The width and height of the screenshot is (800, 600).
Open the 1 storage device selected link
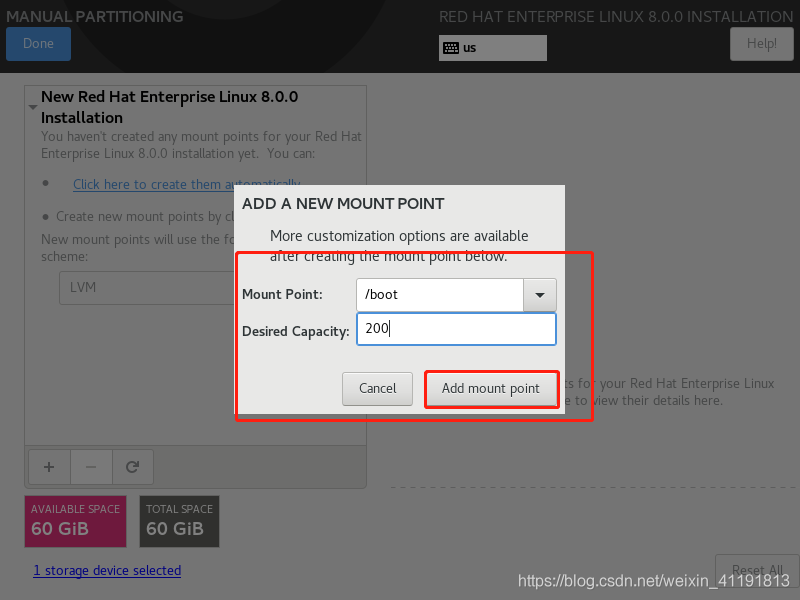(x=107, y=570)
